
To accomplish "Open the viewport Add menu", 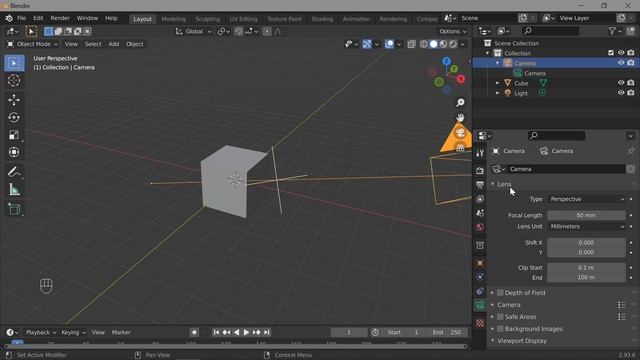I will 113,44.
